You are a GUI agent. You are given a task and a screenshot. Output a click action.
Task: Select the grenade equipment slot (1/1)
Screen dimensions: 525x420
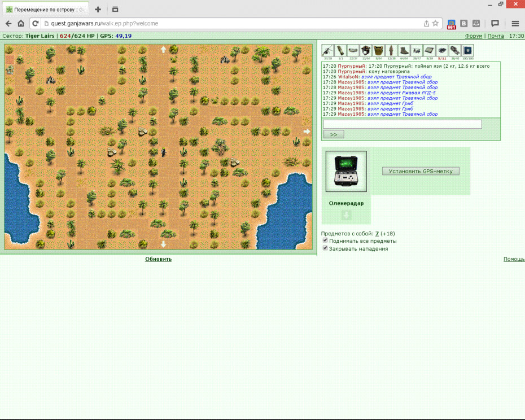340,51
